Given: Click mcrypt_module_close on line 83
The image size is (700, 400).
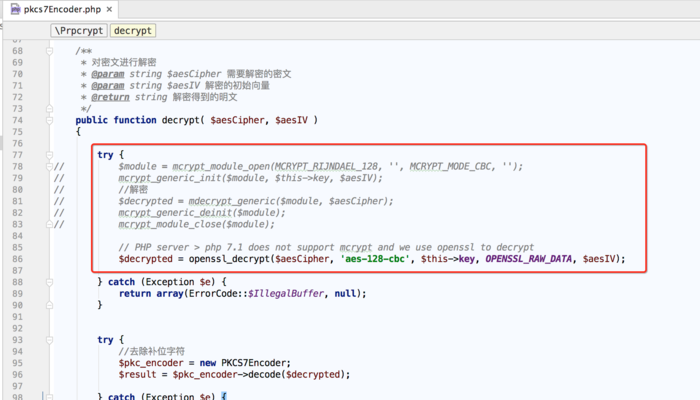Looking at the screenshot, I should tap(170, 224).
